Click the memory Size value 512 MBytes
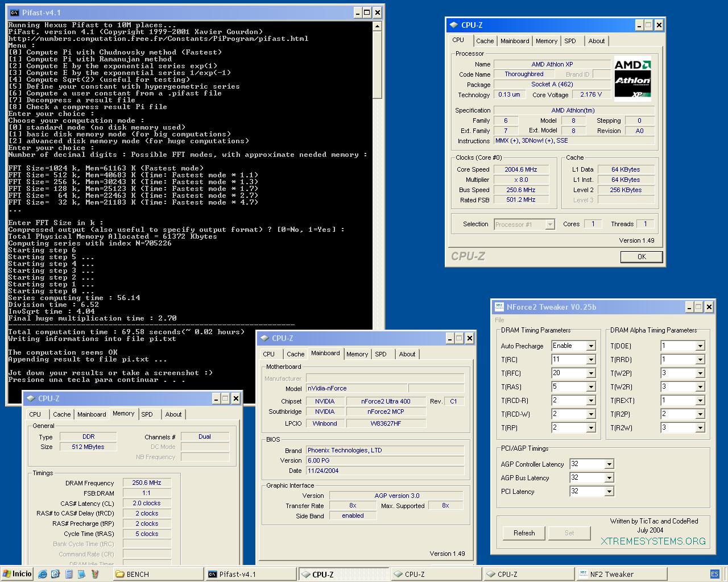728x582 pixels. click(x=88, y=447)
